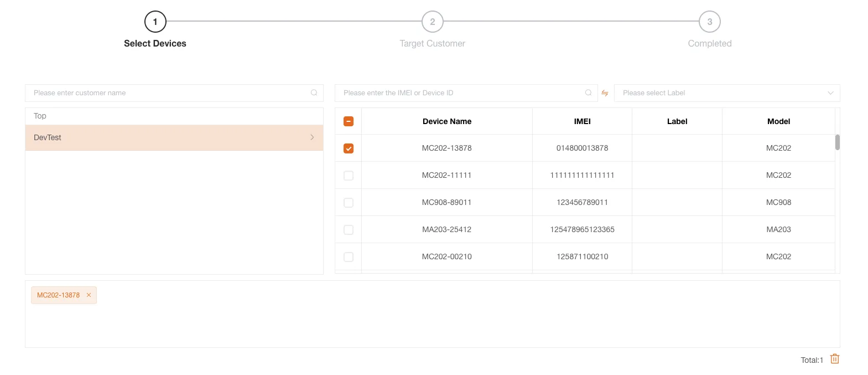Click the Target Customer step label

pyautogui.click(x=433, y=44)
